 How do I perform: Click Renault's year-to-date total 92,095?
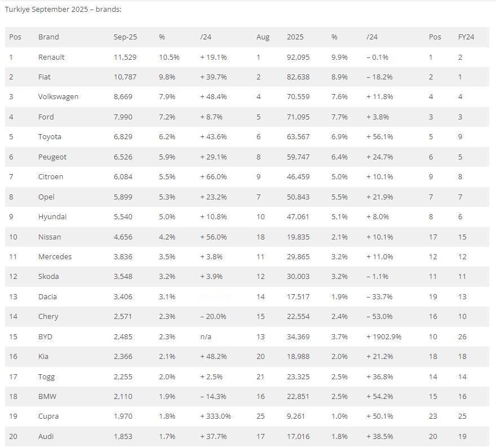click(298, 57)
